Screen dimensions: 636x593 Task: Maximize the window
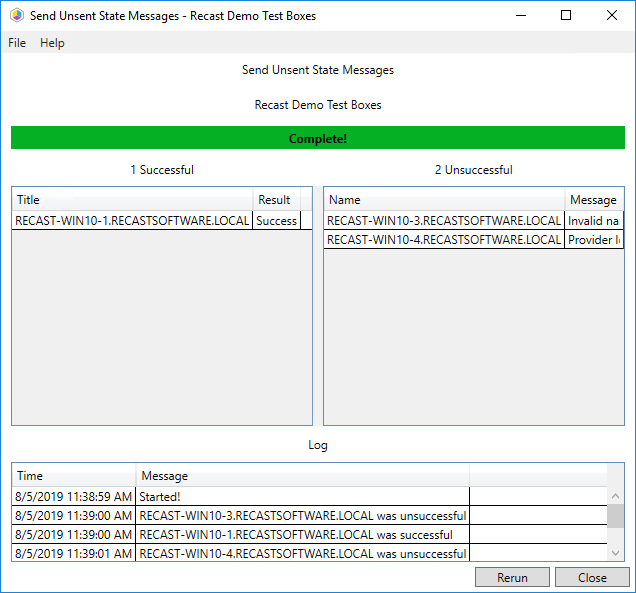pos(566,15)
